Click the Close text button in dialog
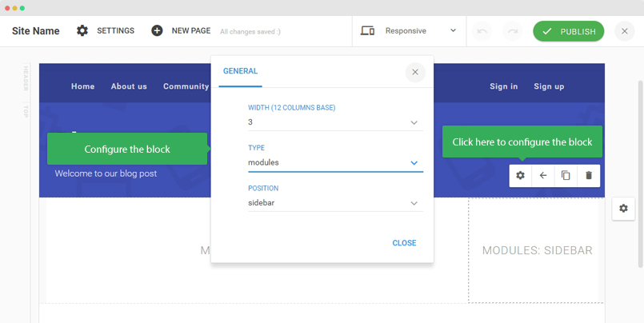Viewport: 644px width, 323px height. pyautogui.click(x=404, y=243)
